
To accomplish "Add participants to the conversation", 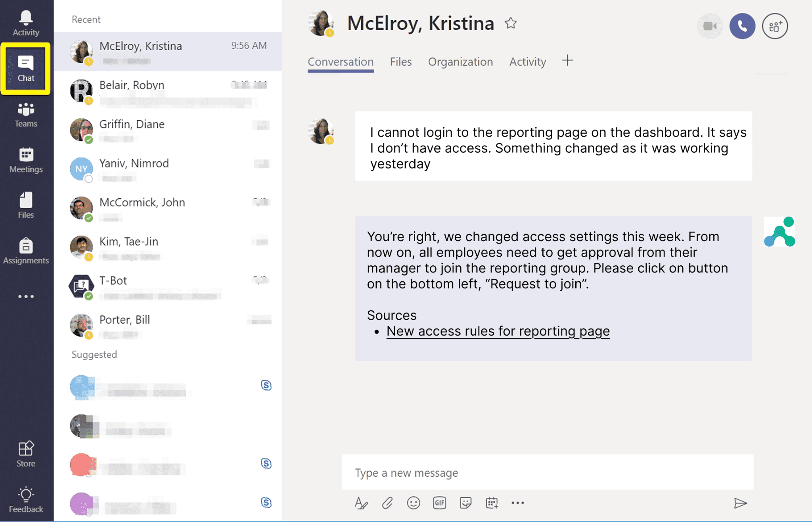I will (x=775, y=25).
